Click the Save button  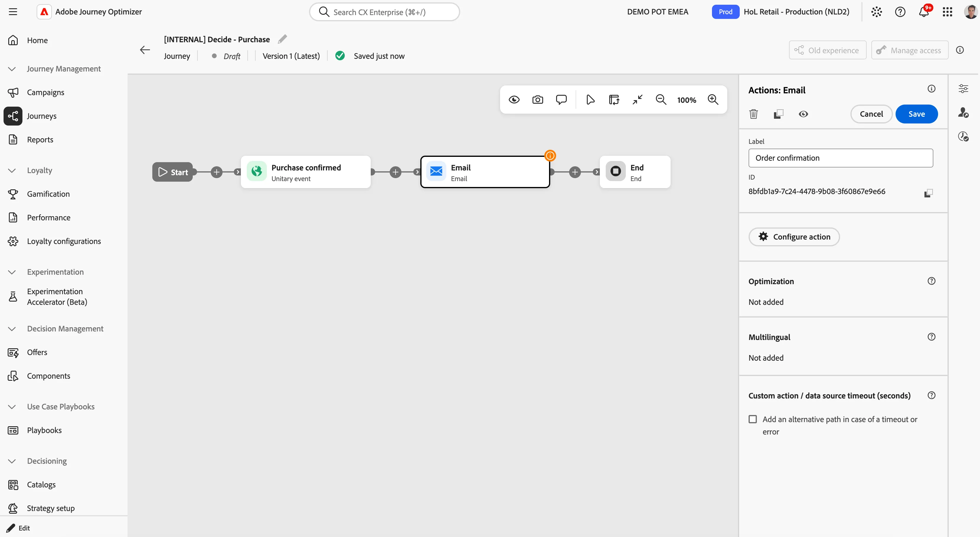point(917,114)
